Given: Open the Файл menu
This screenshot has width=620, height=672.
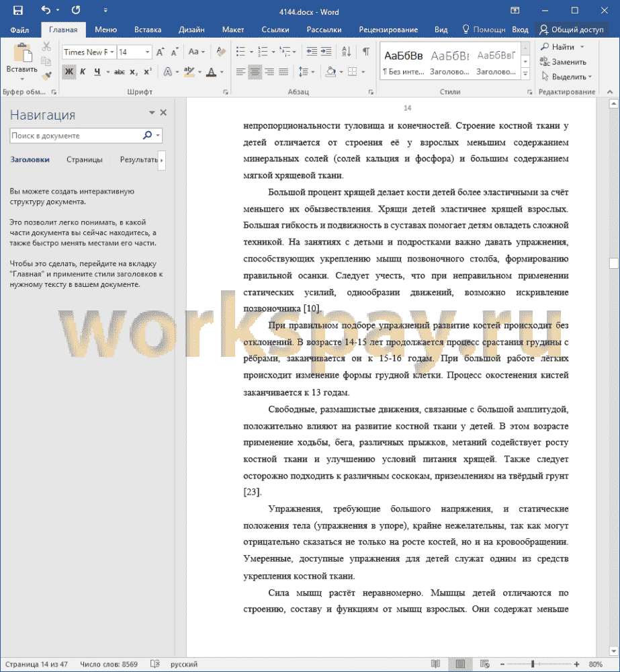Looking at the screenshot, I should [19, 30].
